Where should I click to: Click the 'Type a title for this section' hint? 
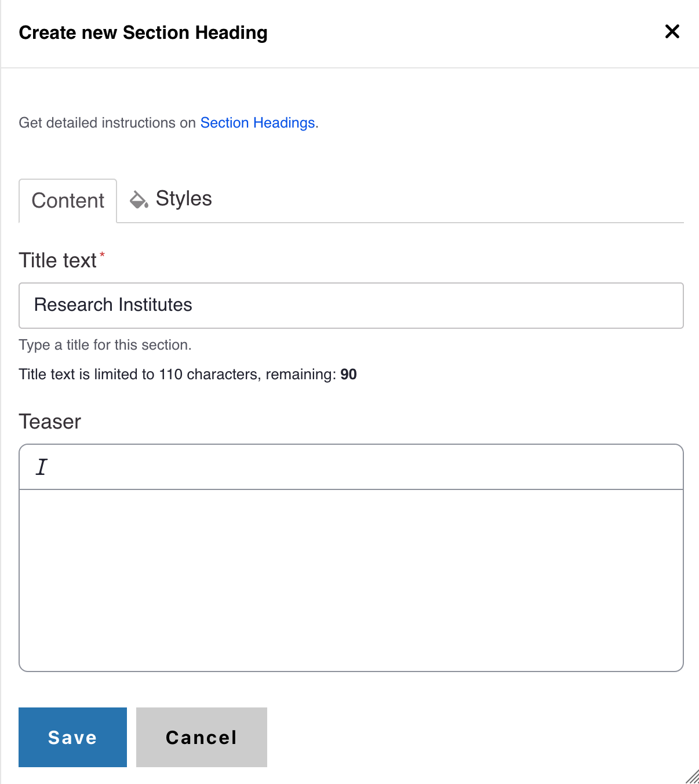click(x=105, y=345)
